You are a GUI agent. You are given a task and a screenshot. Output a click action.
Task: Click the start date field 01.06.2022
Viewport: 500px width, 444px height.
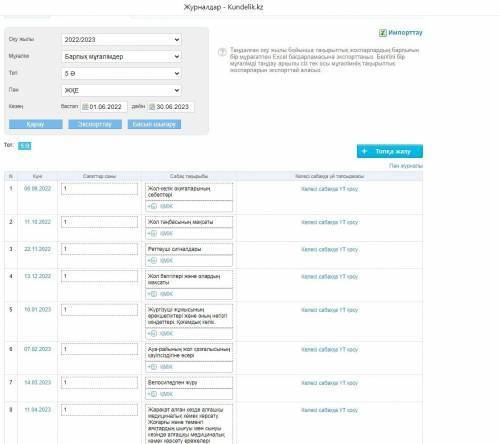pos(104,107)
